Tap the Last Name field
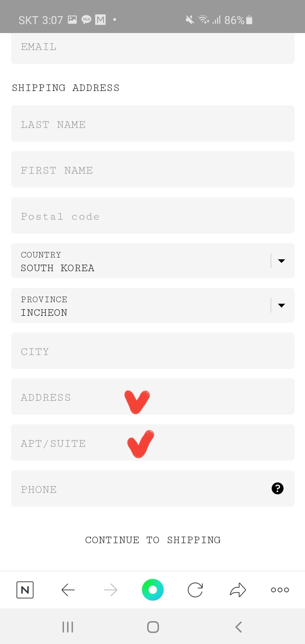Viewport: 305px width, 644px height. click(x=152, y=124)
